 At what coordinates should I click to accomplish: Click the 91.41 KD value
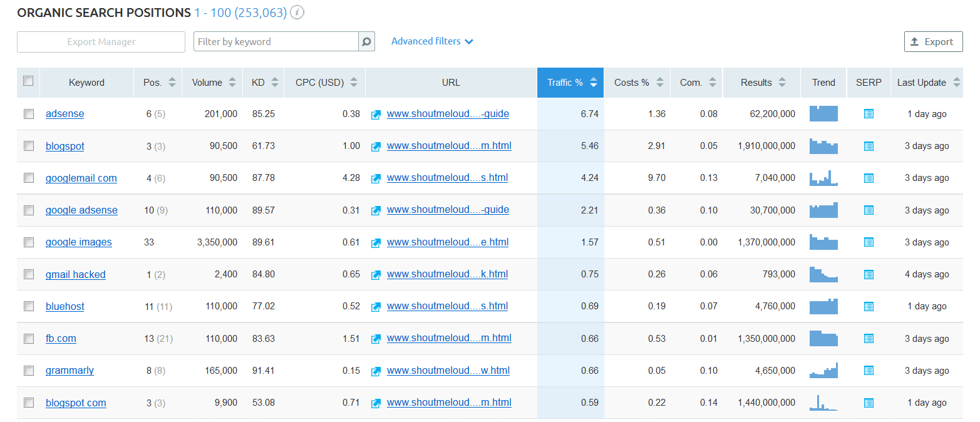[263, 371]
